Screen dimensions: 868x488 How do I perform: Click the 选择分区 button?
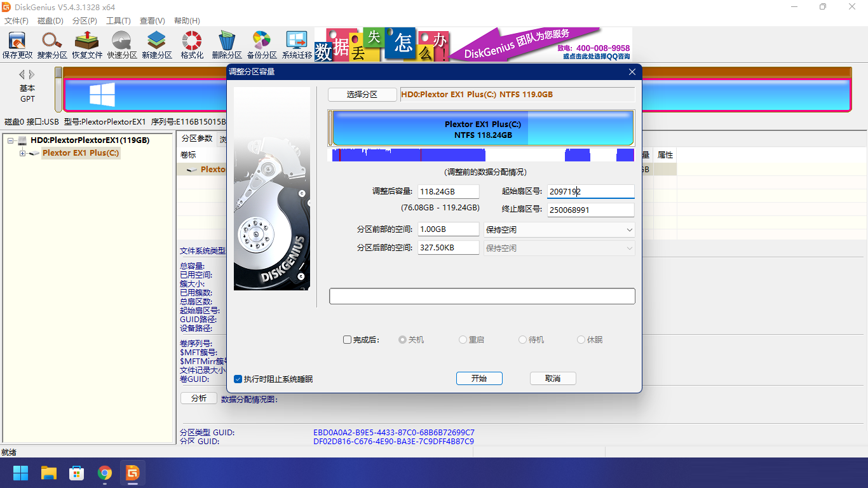[x=362, y=94]
